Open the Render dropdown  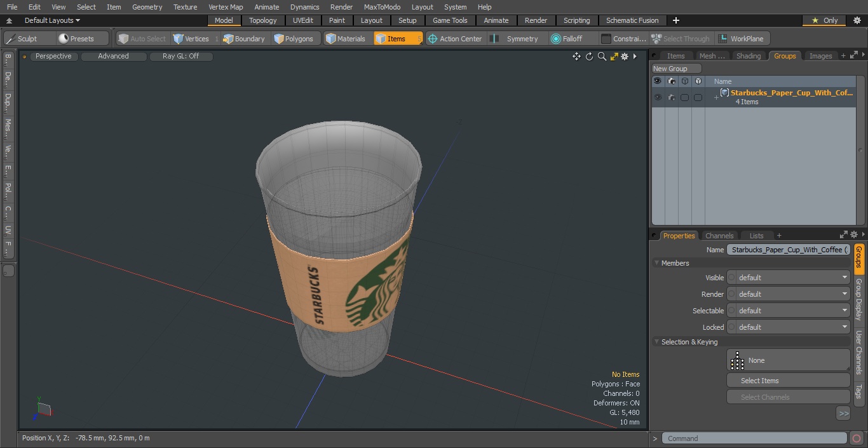[x=793, y=294]
